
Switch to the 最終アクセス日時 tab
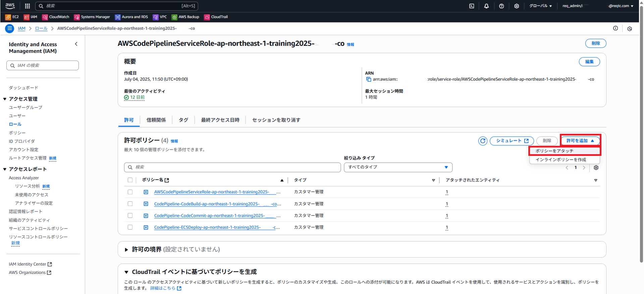click(x=220, y=120)
